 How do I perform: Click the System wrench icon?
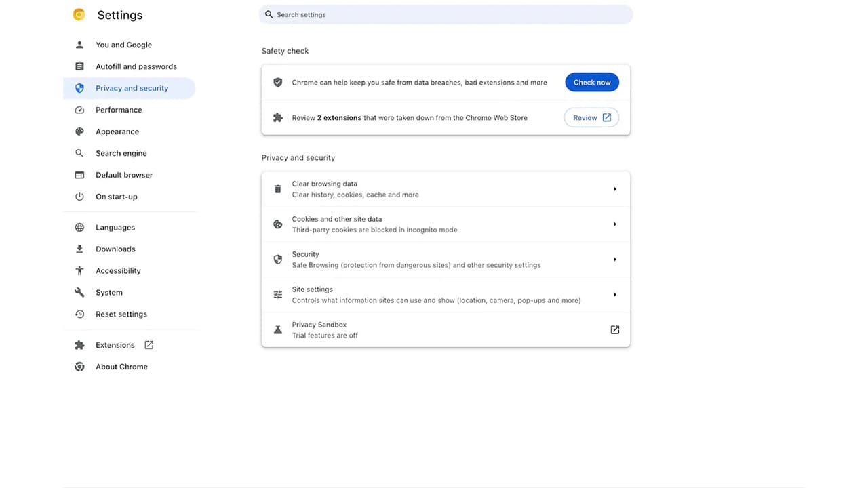click(79, 292)
